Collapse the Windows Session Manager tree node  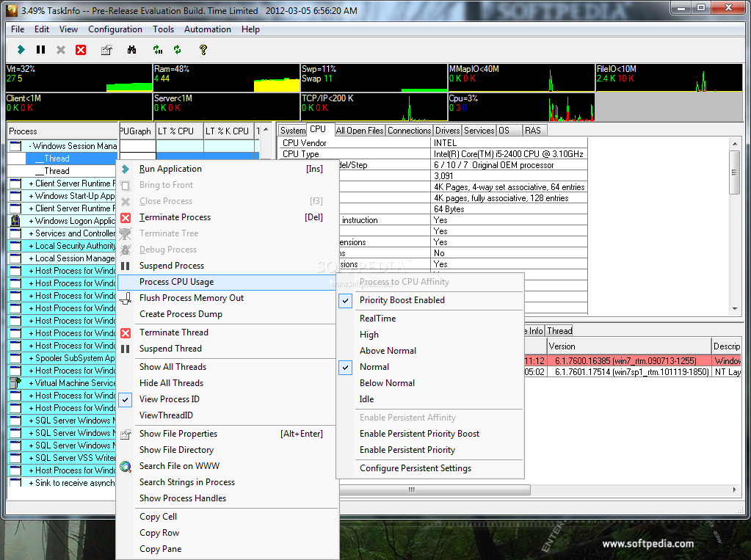pos(30,146)
